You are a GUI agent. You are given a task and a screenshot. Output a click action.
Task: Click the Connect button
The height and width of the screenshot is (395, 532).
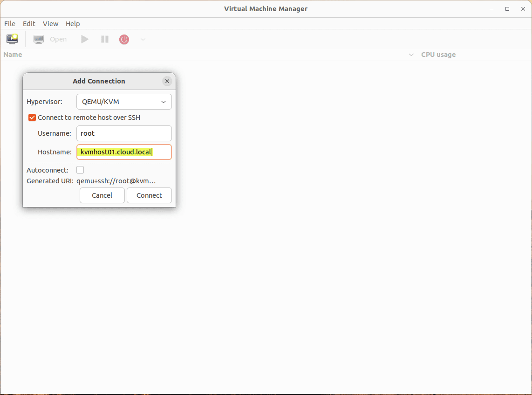[149, 195]
